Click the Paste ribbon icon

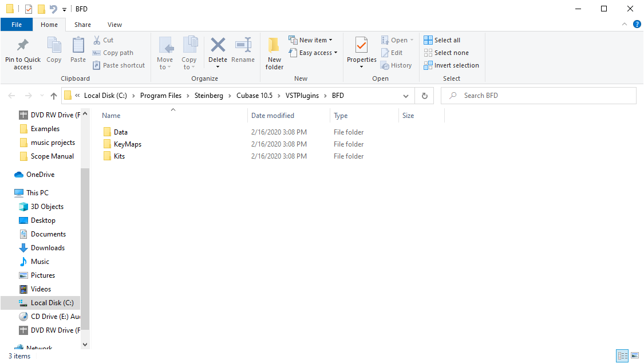click(78, 45)
